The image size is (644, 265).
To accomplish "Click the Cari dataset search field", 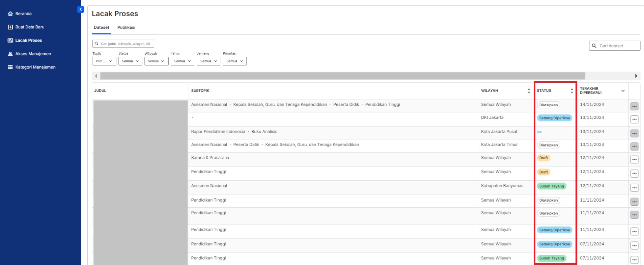I will pos(615,46).
